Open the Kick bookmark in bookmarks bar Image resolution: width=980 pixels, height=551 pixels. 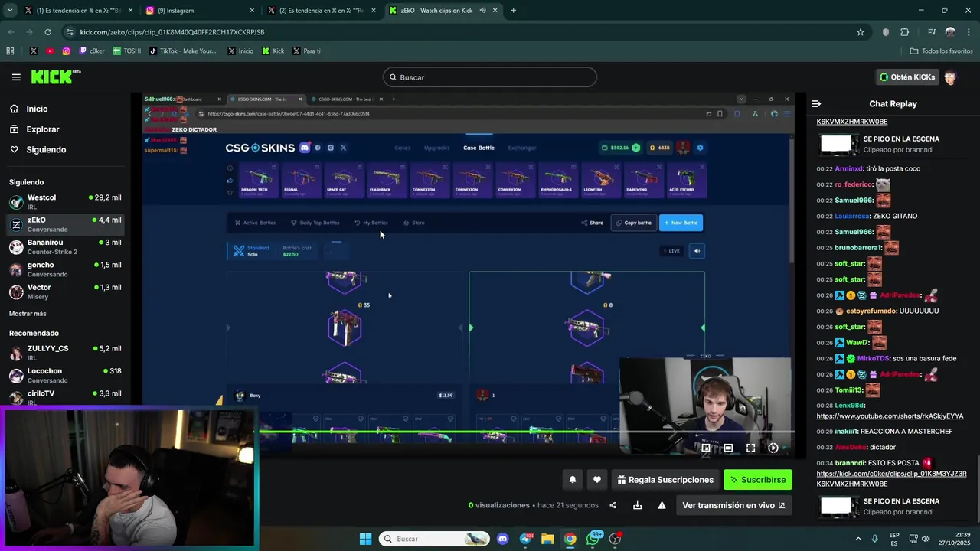273,51
